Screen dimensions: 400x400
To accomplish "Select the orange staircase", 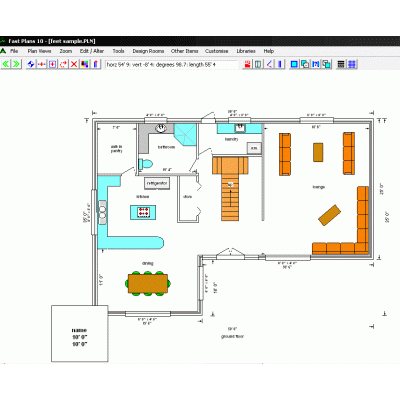I will pos(230,188).
